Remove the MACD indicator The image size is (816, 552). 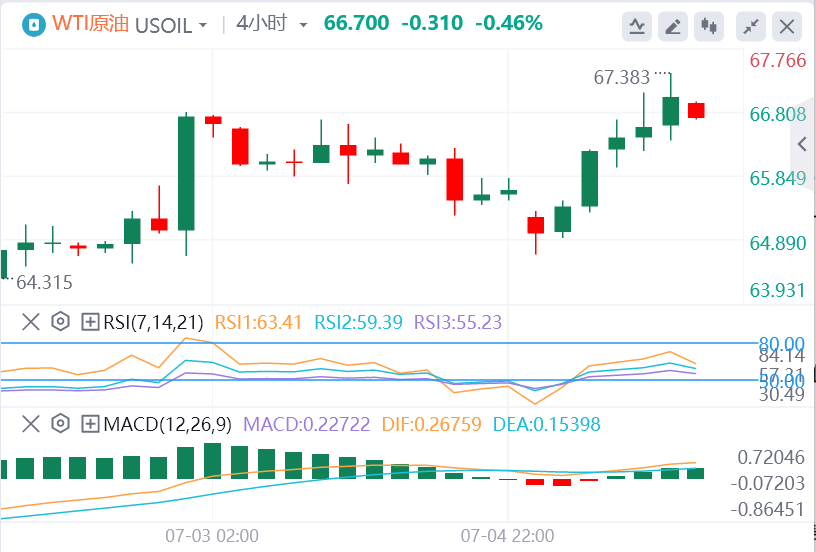tap(31, 424)
